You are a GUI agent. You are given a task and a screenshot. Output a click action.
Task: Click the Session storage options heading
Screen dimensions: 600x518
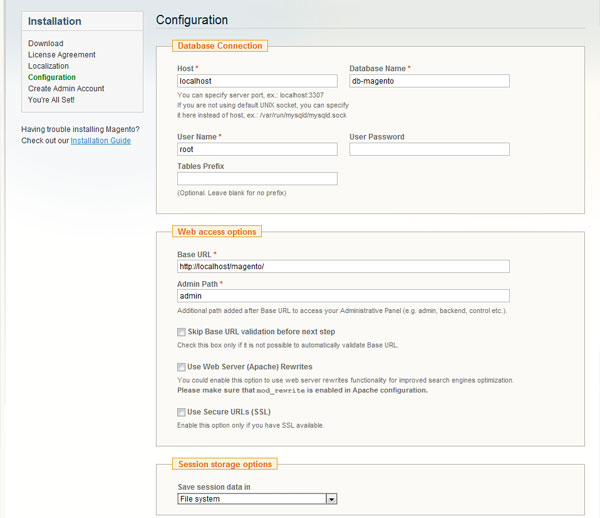click(225, 464)
